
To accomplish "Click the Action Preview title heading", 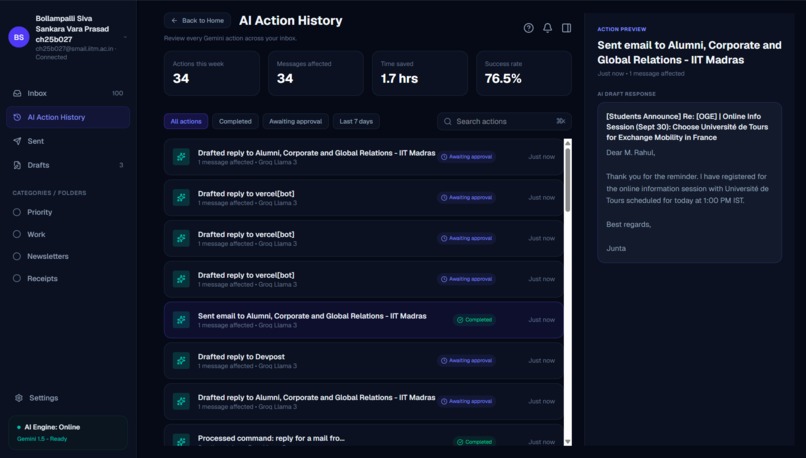I will pyautogui.click(x=689, y=52).
